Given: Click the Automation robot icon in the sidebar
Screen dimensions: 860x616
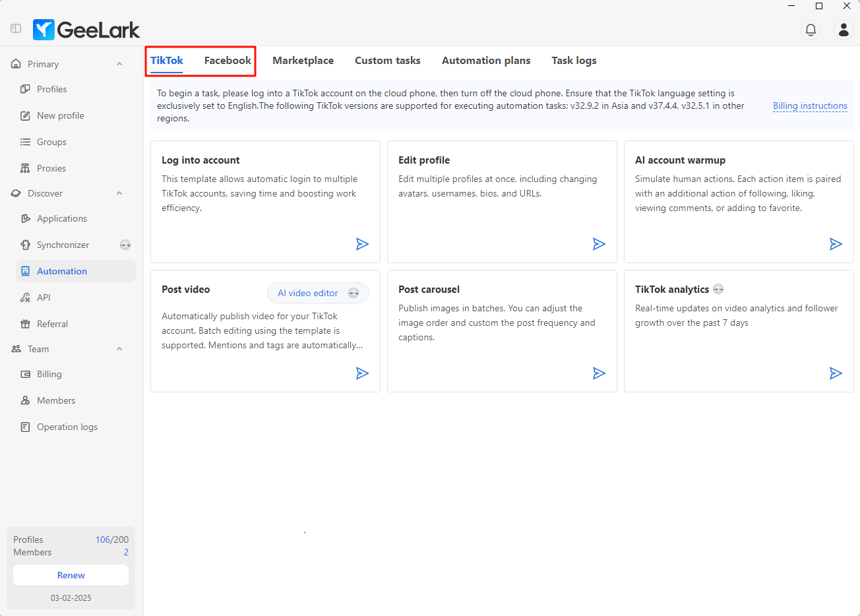Looking at the screenshot, I should (x=25, y=271).
